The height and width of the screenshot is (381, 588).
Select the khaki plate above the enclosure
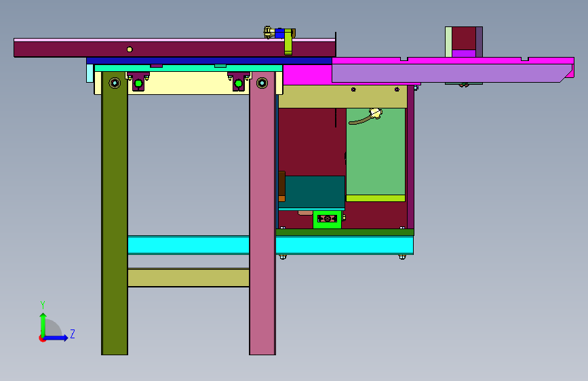(x=342, y=97)
